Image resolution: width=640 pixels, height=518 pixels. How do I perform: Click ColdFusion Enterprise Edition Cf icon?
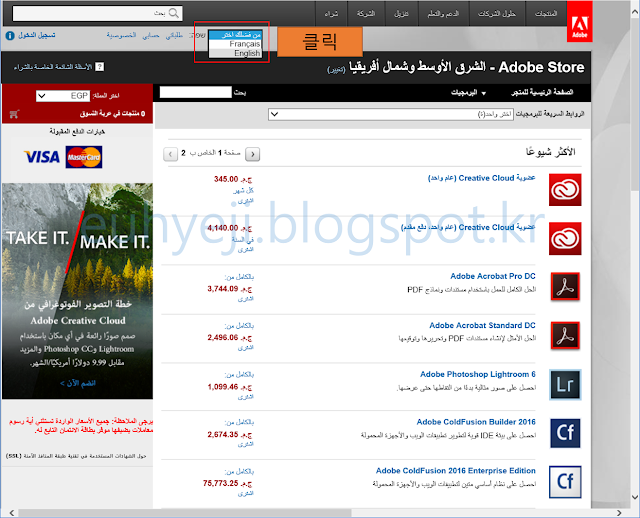point(565,482)
